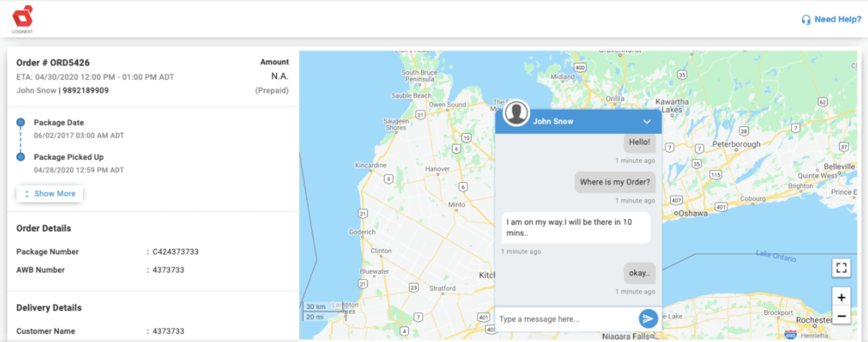
Task: Expand timeline with Show More
Action: point(50,194)
